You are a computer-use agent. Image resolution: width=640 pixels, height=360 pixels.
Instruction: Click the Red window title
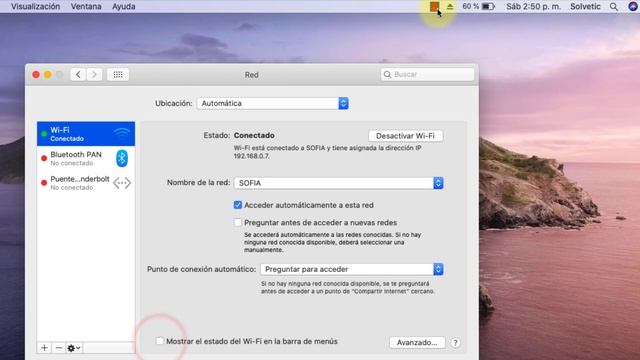coord(251,75)
